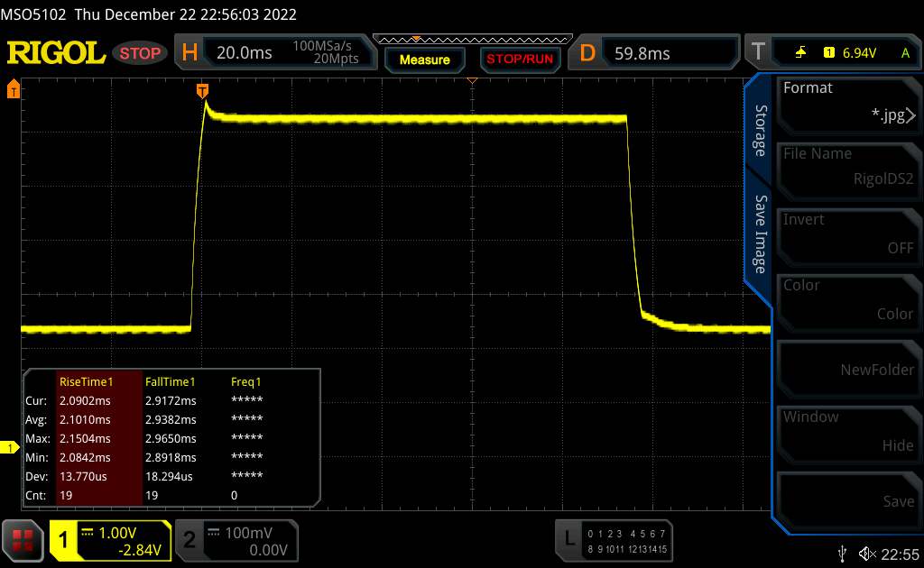Screen dimensions: 924x568
Task: Click FallTime deviation 18.294us
Action: (x=169, y=476)
